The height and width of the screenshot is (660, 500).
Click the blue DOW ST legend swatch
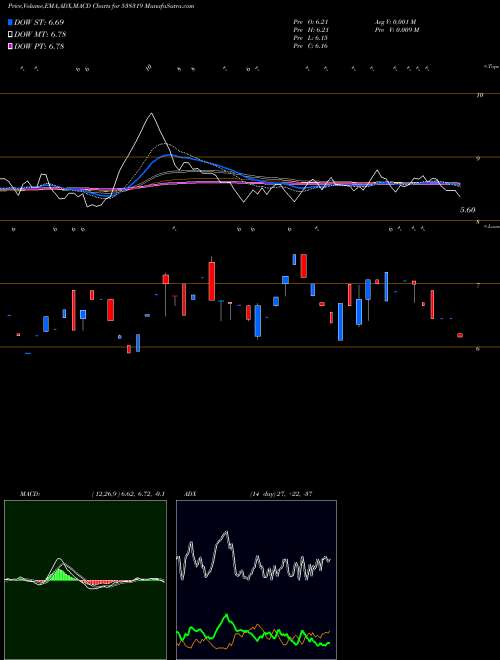pyautogui.click(x=11, y=22)
